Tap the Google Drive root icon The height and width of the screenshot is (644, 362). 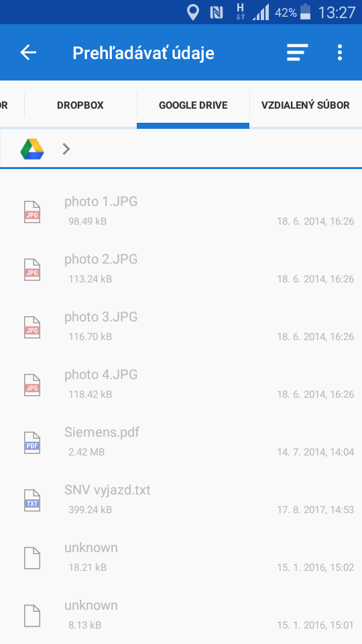coord(32,149)
